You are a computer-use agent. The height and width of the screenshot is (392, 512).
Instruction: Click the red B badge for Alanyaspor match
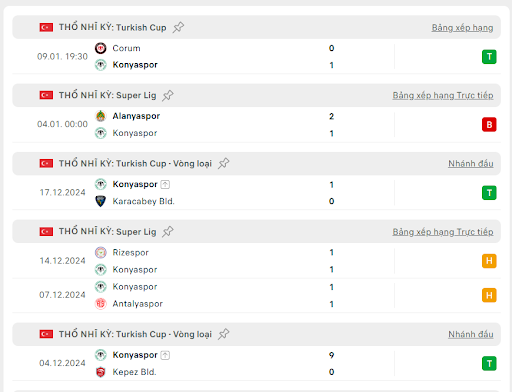click(x=489, y=125)
